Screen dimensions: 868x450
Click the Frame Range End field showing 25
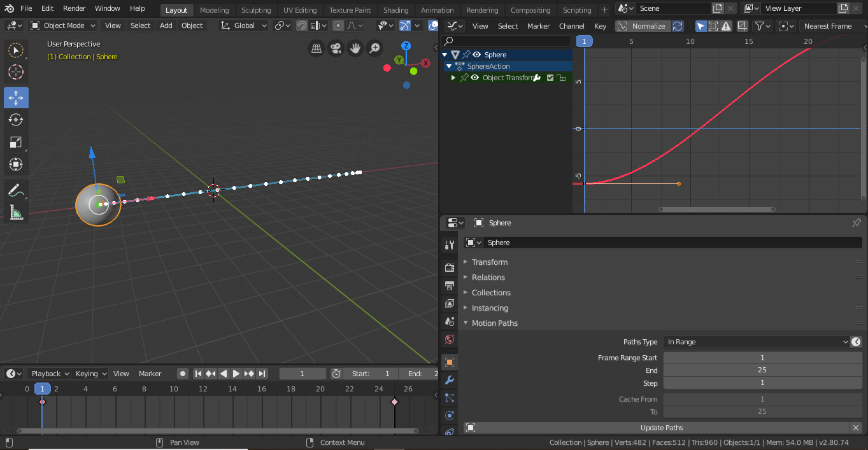point(762,370)
